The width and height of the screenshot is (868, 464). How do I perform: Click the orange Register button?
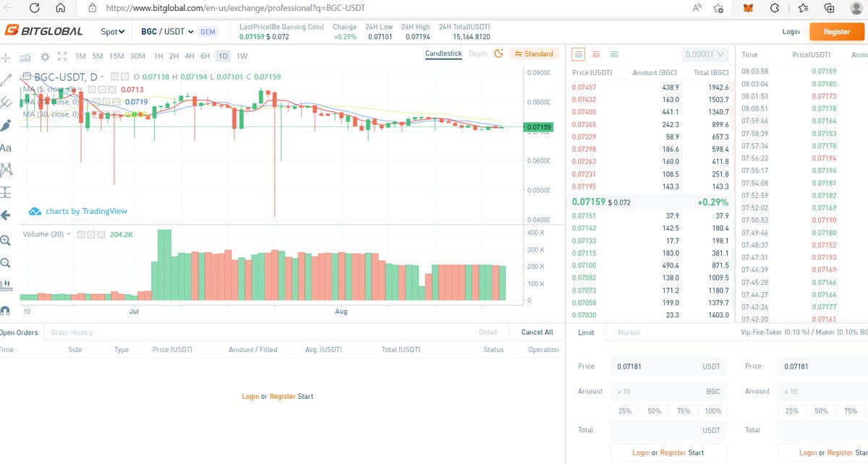click(837, 31)
